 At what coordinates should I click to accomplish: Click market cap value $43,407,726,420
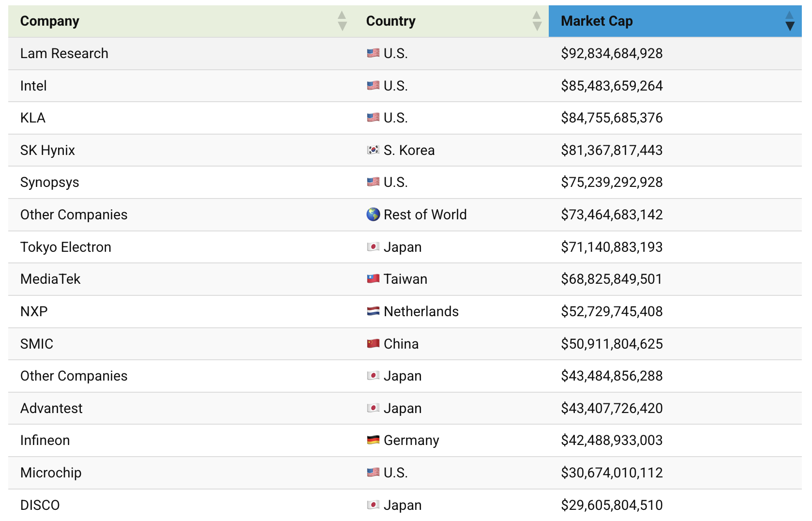pos(612,408)
